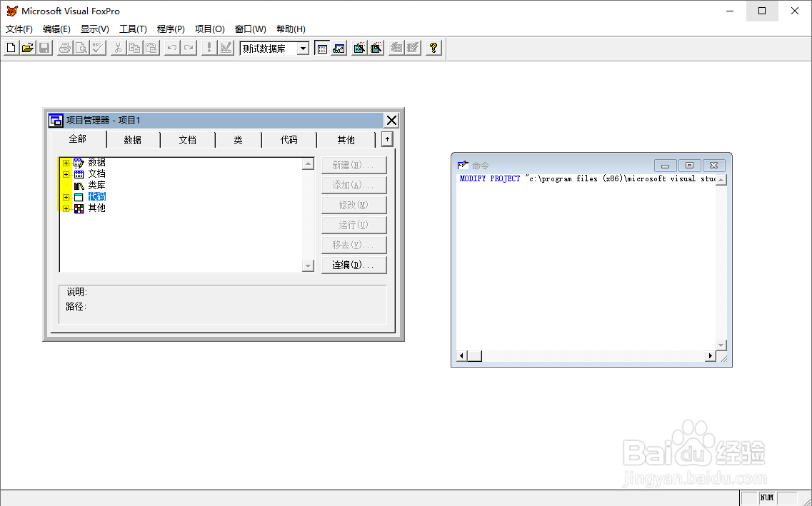Select the 其他 tree row
The image size is (812, 506).
[x=97, y=208]
